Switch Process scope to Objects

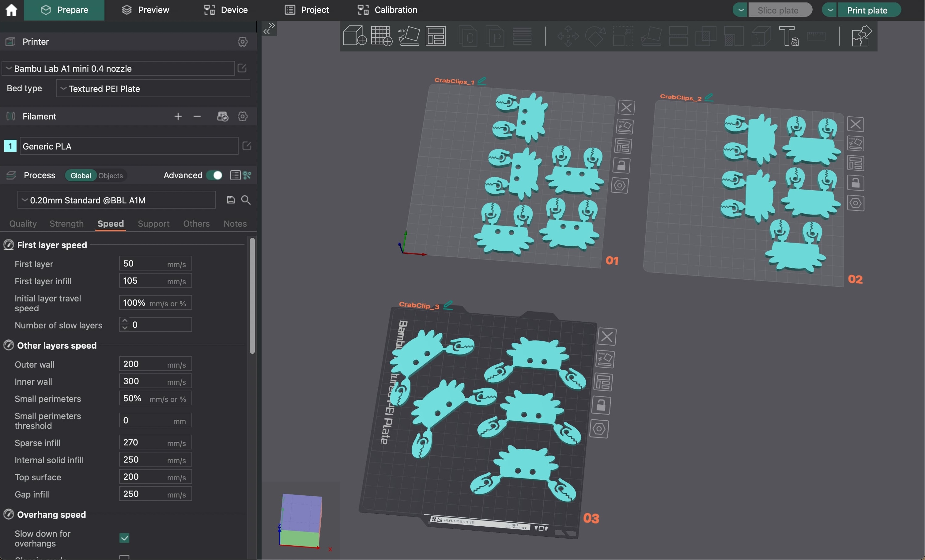coord(110,176)
